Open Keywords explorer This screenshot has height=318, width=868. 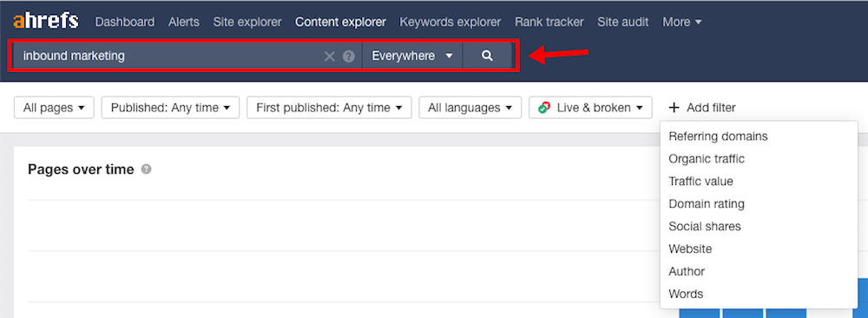point(450,23)
